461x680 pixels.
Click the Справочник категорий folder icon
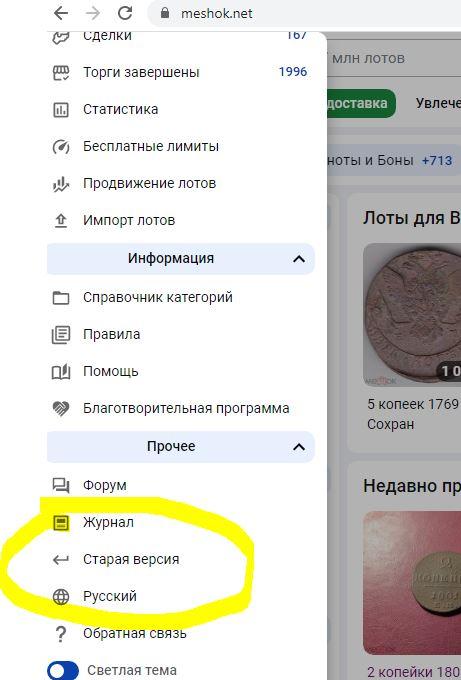(61, 298)
